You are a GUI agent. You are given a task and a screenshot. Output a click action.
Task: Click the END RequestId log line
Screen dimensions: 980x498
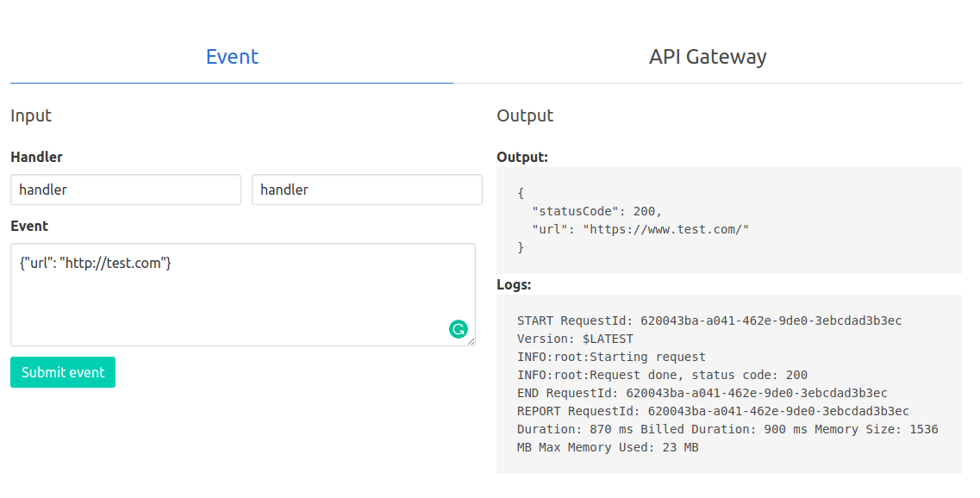click(x=702, y=393)
